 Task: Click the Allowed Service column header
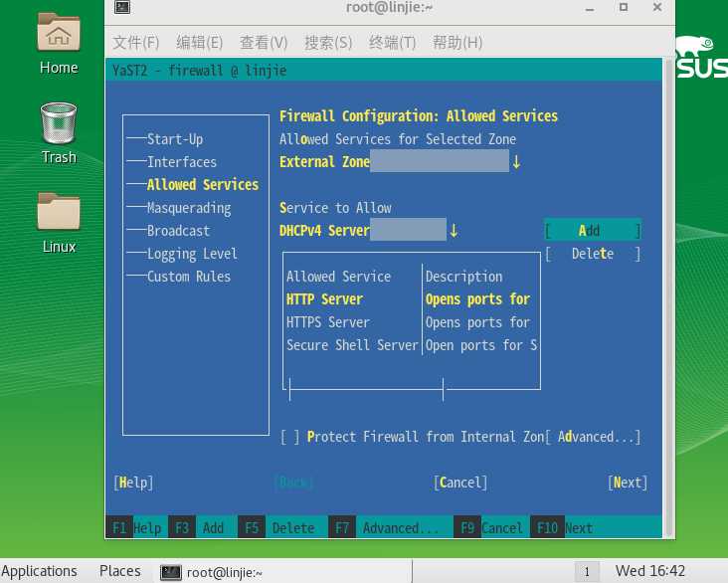(338, 277)
